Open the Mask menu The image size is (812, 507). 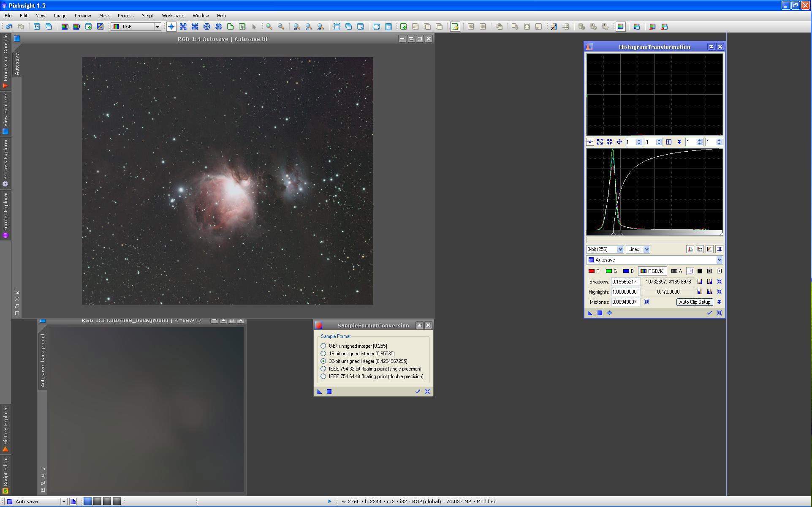click(x=104, y=16)
